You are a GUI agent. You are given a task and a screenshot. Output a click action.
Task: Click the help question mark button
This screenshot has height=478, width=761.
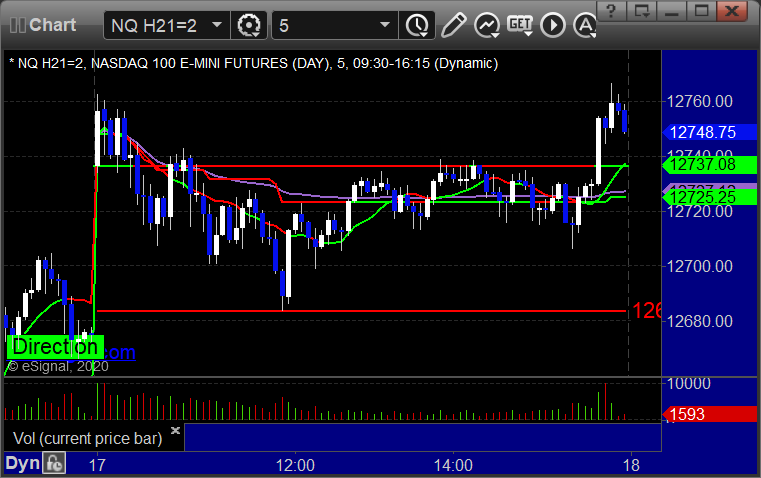coord(611,11)
